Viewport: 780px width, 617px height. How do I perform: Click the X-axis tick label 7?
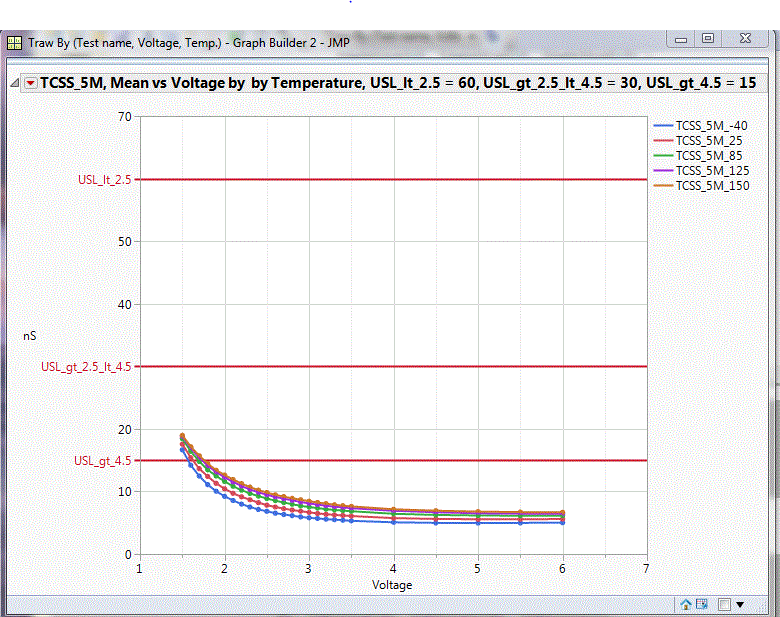[x=646, y=569]
